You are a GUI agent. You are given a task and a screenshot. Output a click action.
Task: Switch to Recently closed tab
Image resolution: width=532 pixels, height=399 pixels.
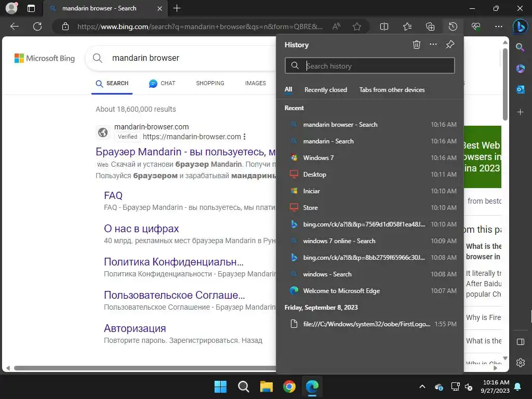pos(325,90)
